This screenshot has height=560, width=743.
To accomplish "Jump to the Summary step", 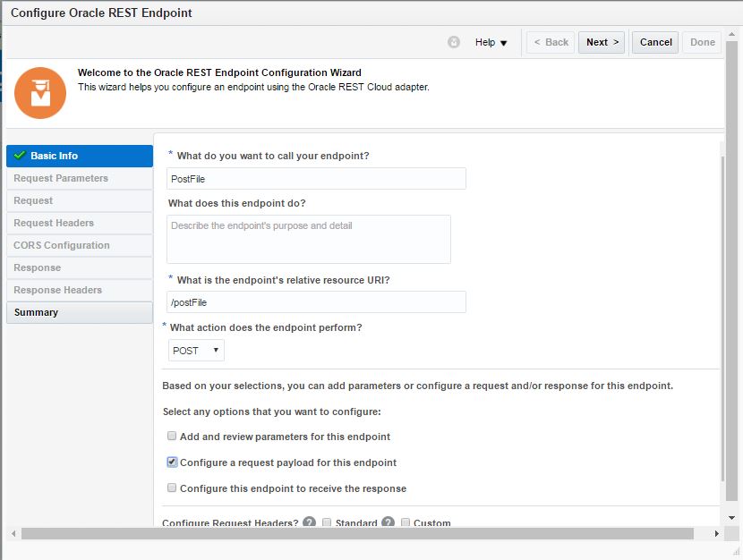I will [80, 312].
